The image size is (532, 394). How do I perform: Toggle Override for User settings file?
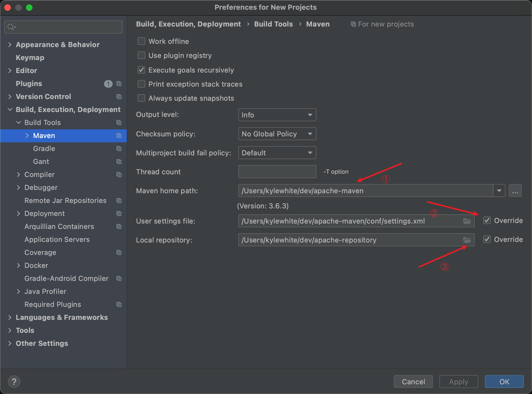[487, 221]
